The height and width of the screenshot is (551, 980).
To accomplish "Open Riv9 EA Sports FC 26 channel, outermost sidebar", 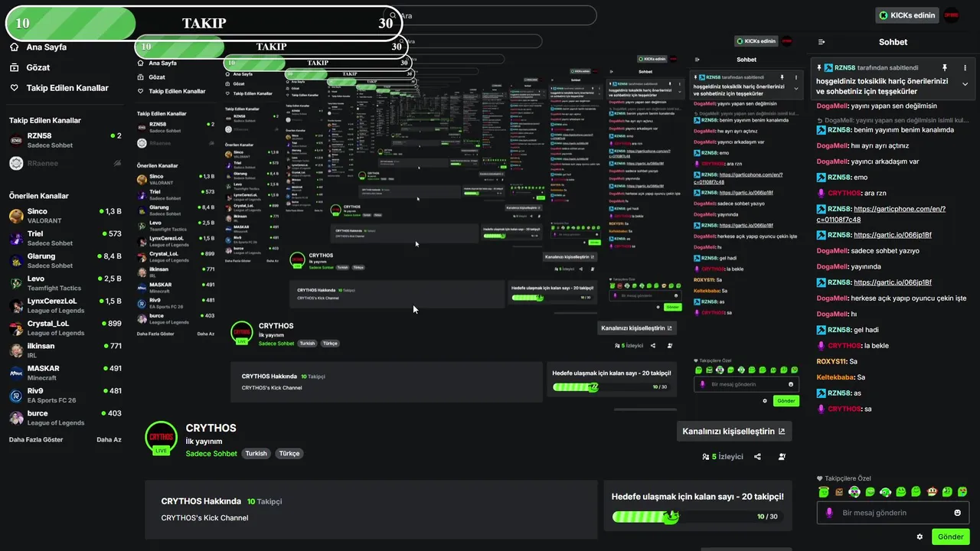I will (65, 395).
